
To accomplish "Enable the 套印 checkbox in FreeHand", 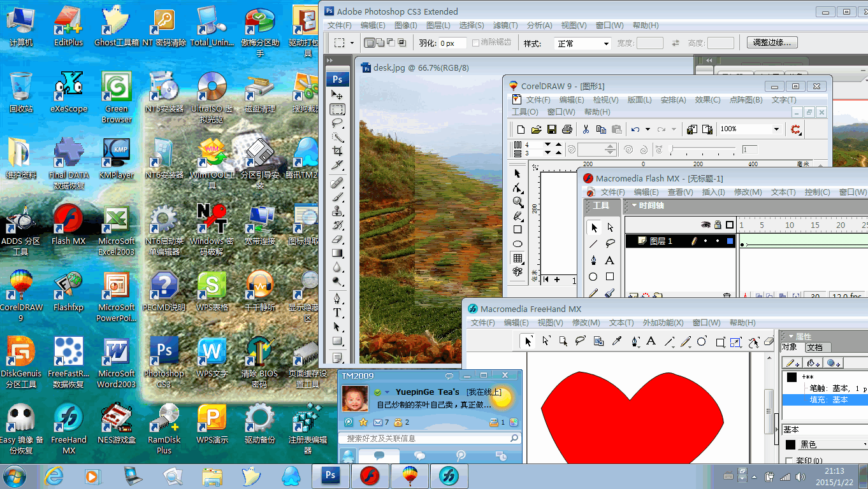I will tap(789, 460).
